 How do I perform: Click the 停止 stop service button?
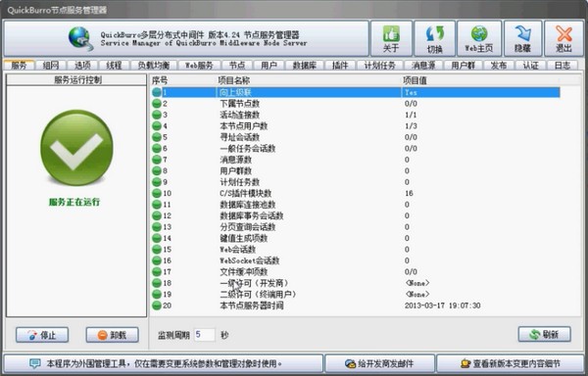tap(42, 335)
